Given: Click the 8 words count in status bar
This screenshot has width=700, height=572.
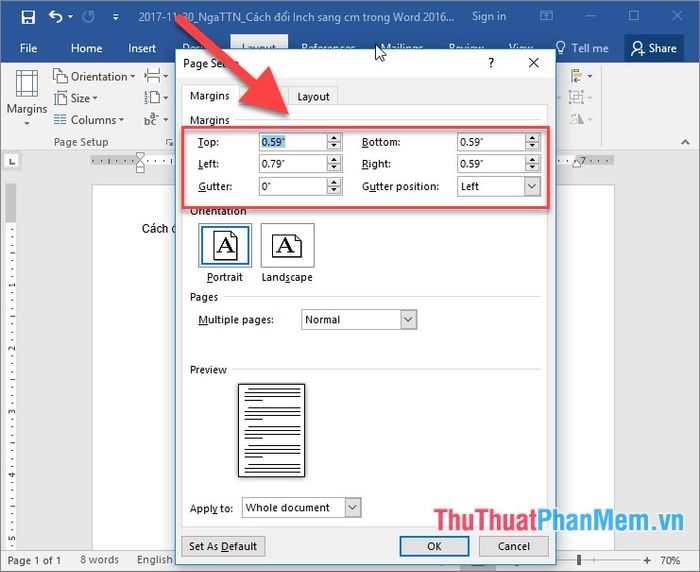Looking at the screenshot, I should 100,559.
